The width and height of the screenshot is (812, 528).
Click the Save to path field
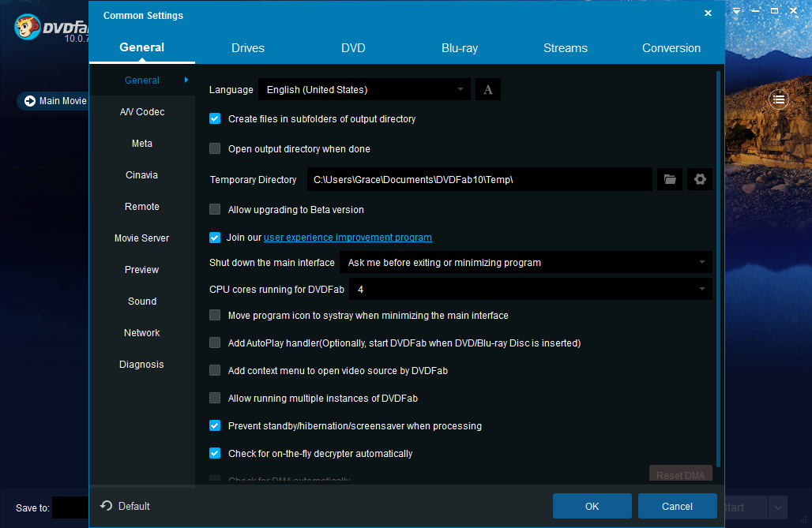tap(71, 507)
